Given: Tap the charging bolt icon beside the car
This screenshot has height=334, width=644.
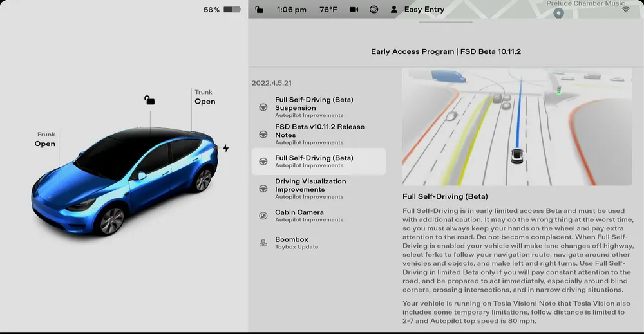Looking at the screenshot, I should click(226, 148).
